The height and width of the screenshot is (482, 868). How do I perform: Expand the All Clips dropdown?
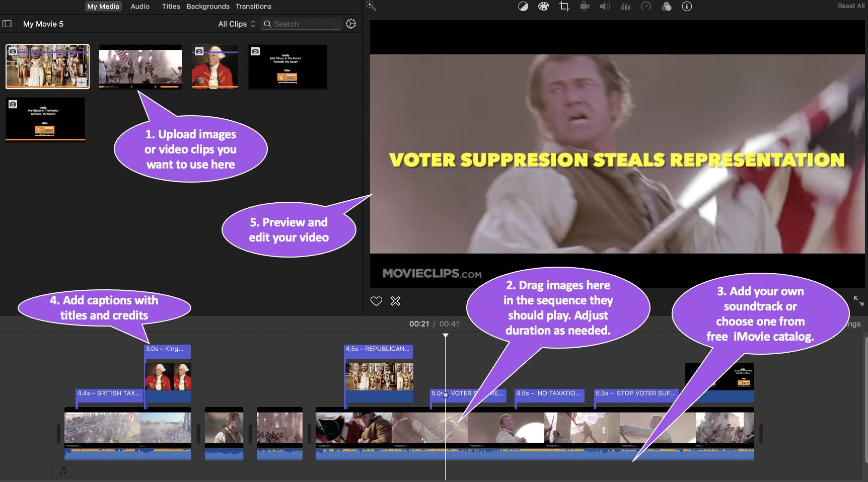tap(237, 24)
